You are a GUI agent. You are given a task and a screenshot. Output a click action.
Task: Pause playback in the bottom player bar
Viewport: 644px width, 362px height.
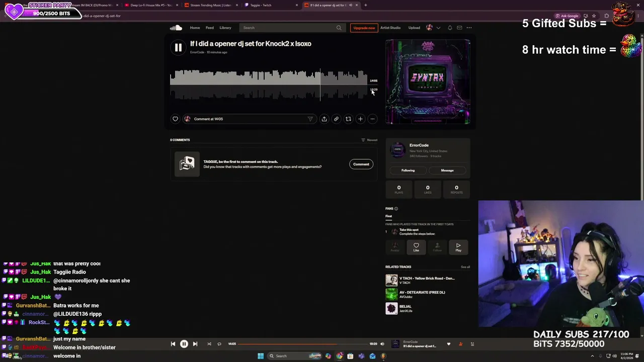click(x=184, y=344)
